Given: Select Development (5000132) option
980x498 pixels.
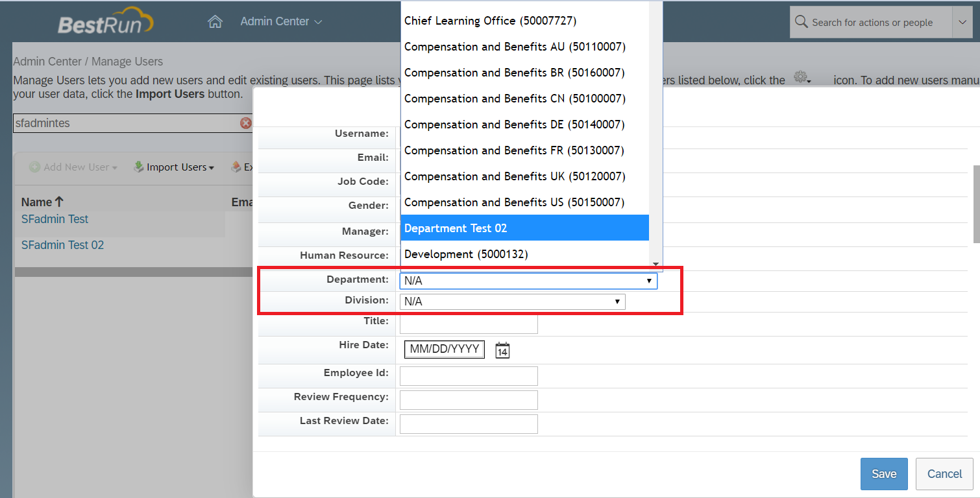Looking at the screenshot, I should coord(524,254).
